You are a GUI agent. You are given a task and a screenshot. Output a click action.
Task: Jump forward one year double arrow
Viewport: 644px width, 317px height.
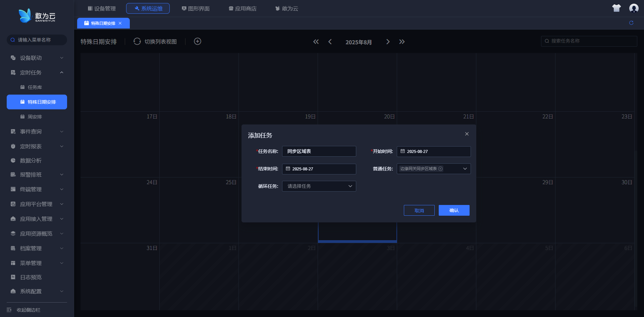pos(402,42)
